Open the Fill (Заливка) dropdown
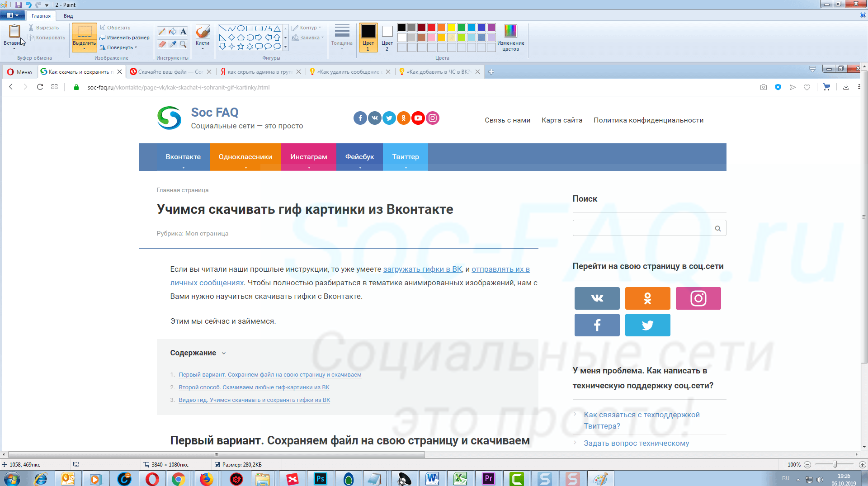 coord(308,38)
